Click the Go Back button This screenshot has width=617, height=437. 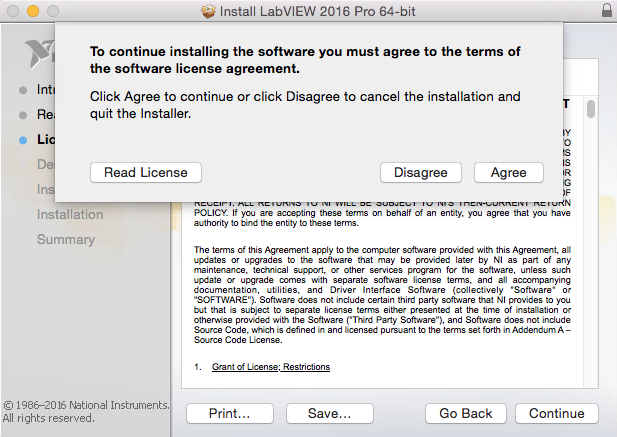[x=466, y=413]
